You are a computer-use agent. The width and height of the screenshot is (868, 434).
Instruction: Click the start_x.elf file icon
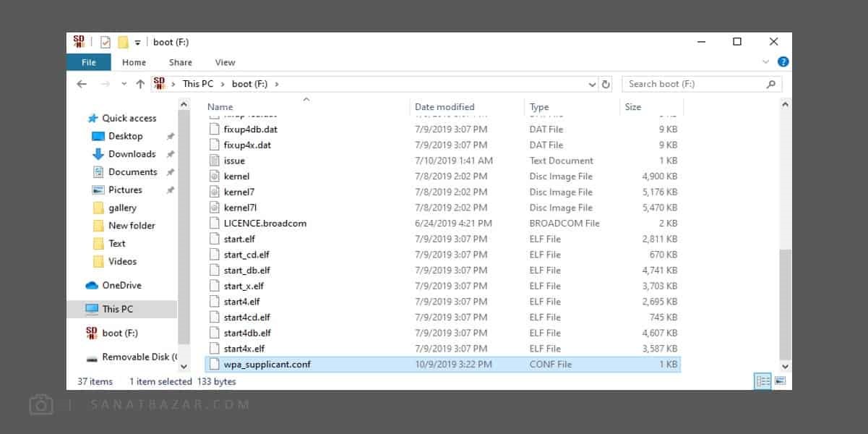point(214,286)
